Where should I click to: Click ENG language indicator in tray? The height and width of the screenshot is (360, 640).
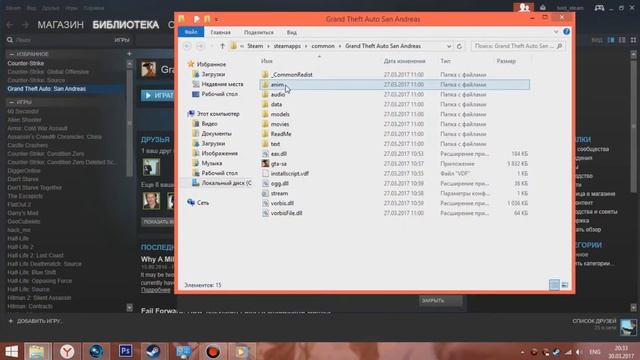click(595, 352)
